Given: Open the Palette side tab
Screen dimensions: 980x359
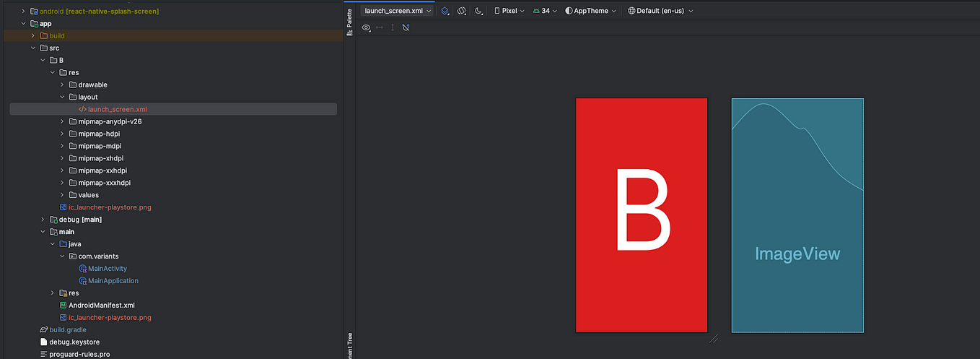Looking at the screenshot, I should (349, 24).
